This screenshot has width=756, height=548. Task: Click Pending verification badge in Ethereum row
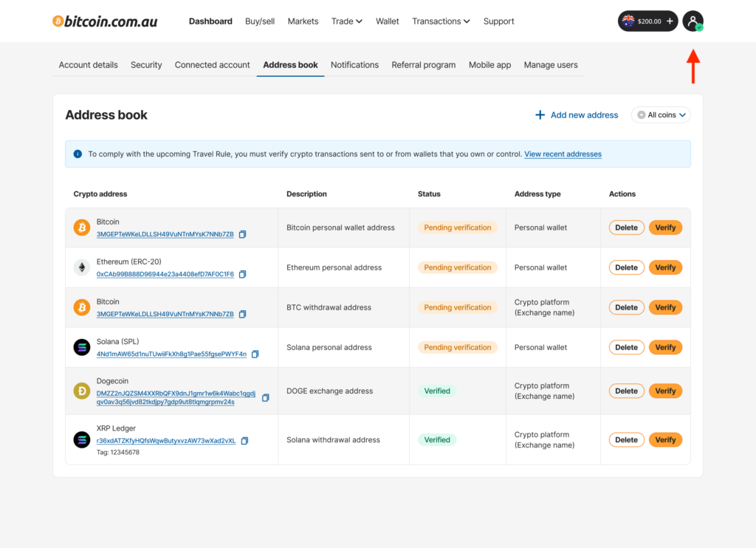click(457, 267)
